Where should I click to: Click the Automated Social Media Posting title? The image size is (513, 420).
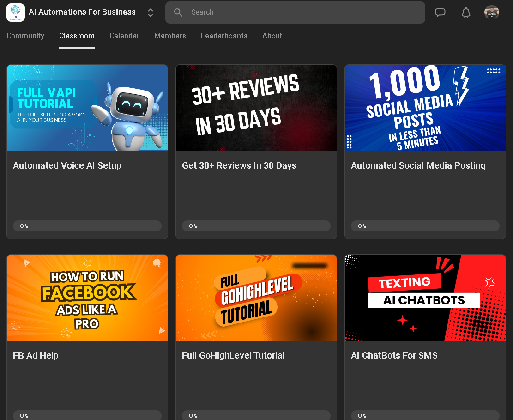(x=418, y=165)
